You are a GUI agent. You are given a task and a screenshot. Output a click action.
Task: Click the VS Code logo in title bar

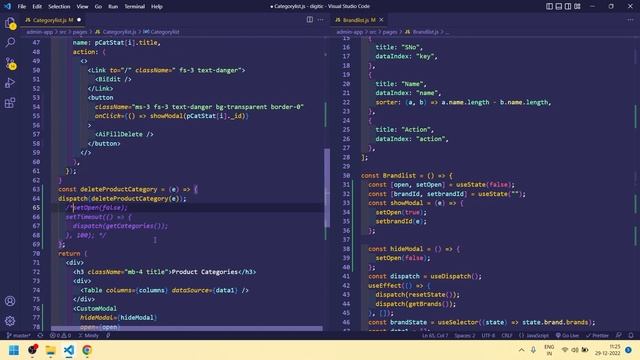tap(7, 6)
